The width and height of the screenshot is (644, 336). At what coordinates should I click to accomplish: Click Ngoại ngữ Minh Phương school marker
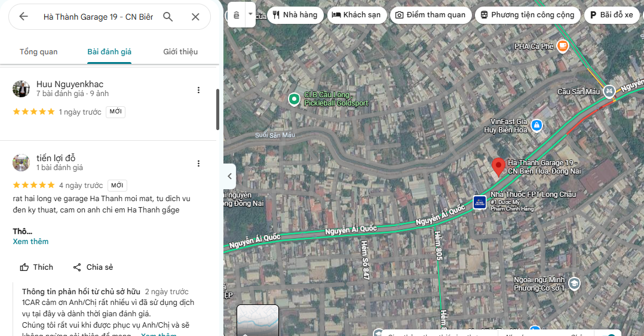[574, 283]
